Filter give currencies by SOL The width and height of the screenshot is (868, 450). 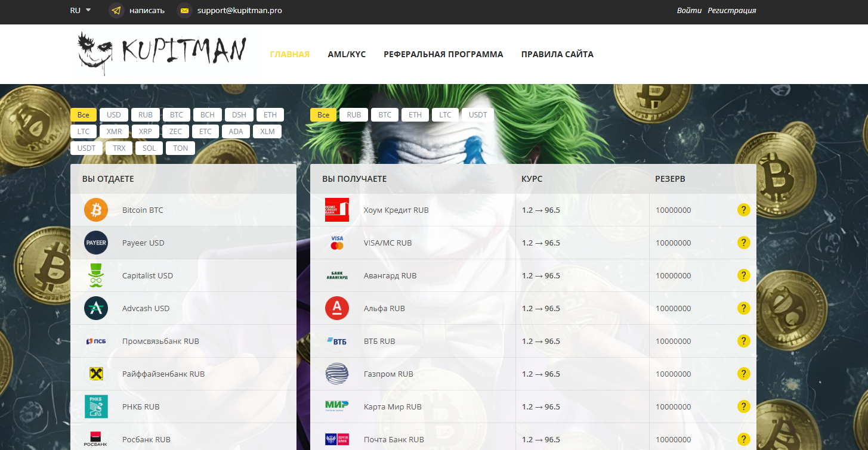click(x=149, y=148)
